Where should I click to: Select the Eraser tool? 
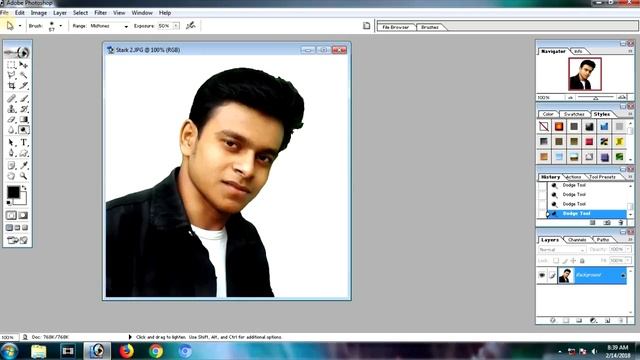click(11, 120)
